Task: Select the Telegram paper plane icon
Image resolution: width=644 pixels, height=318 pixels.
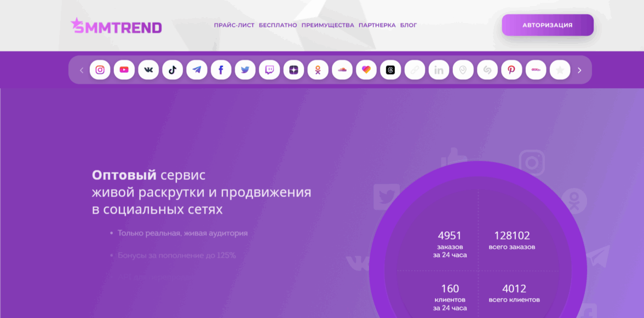Action: coord(197,70)
